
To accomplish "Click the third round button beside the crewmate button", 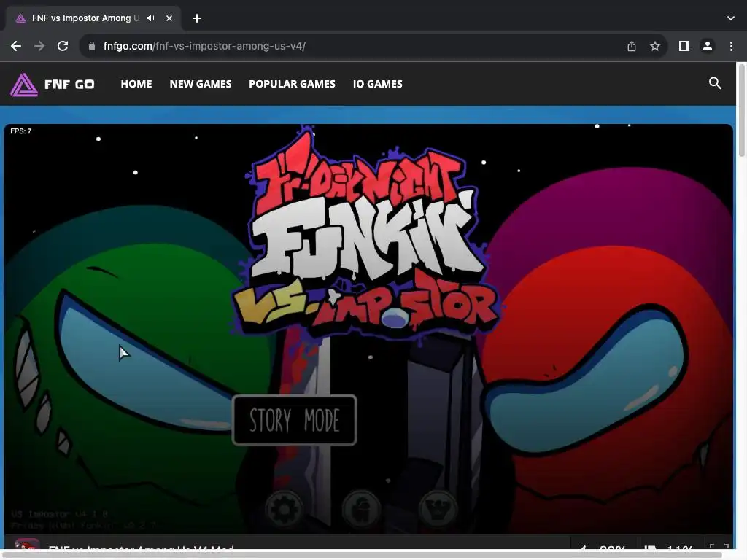I will 438,508.
